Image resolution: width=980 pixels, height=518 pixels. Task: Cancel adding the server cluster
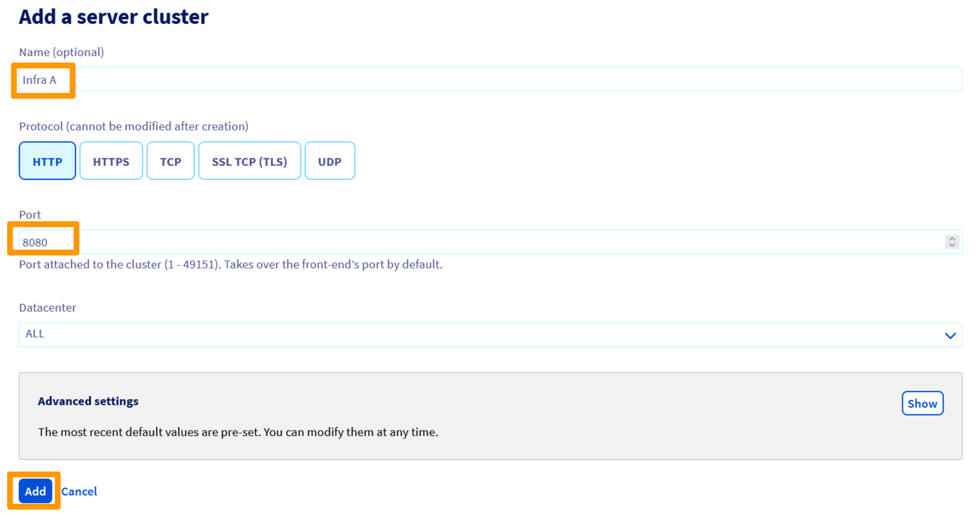pos(79,491)
